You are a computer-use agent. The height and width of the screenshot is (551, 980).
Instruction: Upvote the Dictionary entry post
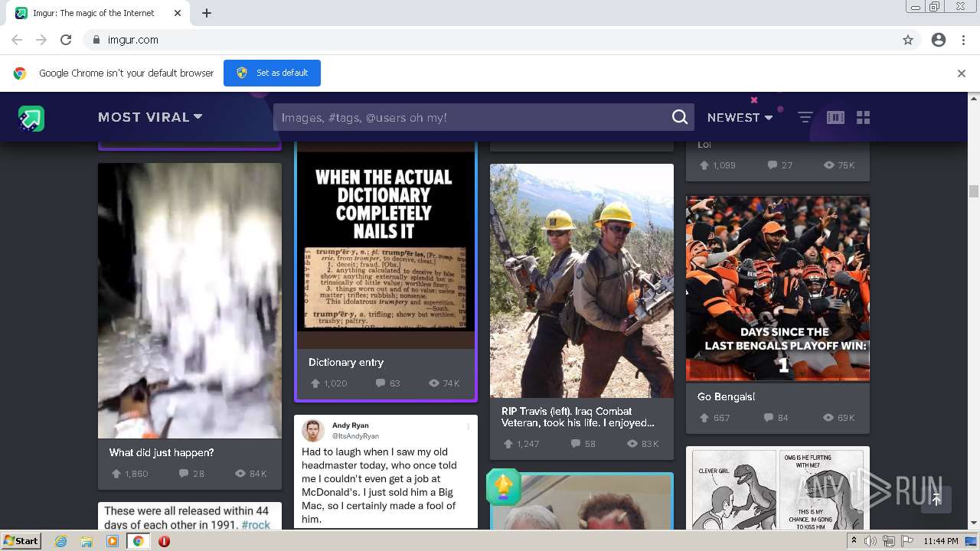tap(315, 383)
